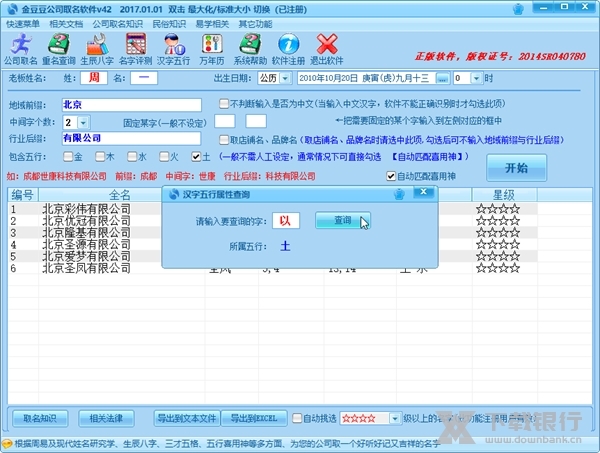Enable the 自动挑选 checkbox
Image resolution: width=600 pixels, height=453 pixels.
(x=297, y=418)
